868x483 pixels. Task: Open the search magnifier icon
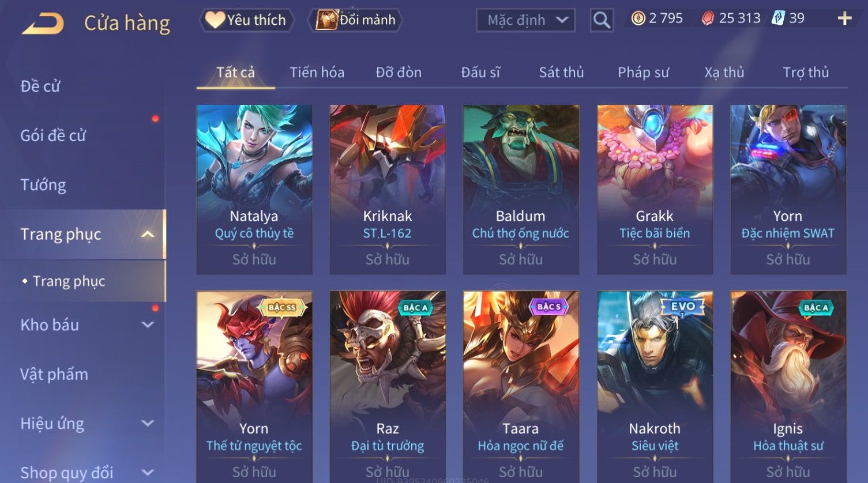pyautogui.click(x=602, y=21)
